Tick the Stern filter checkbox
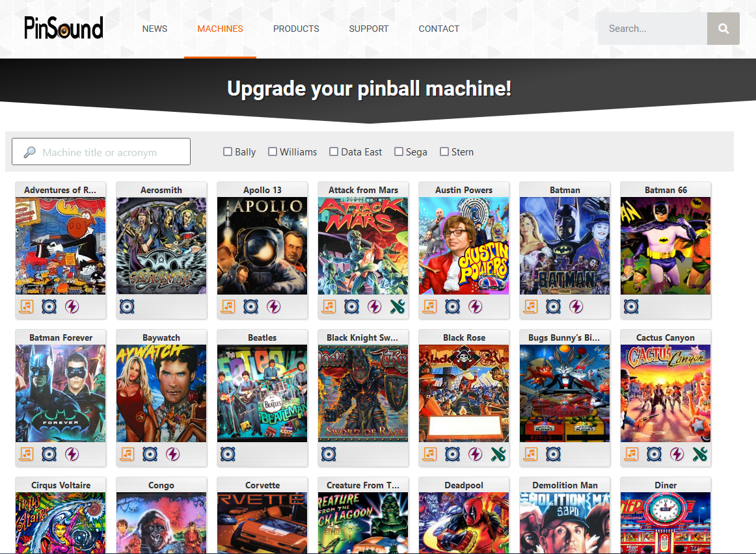The width and height of the screenshot is (756, 554). click(444, 152)
